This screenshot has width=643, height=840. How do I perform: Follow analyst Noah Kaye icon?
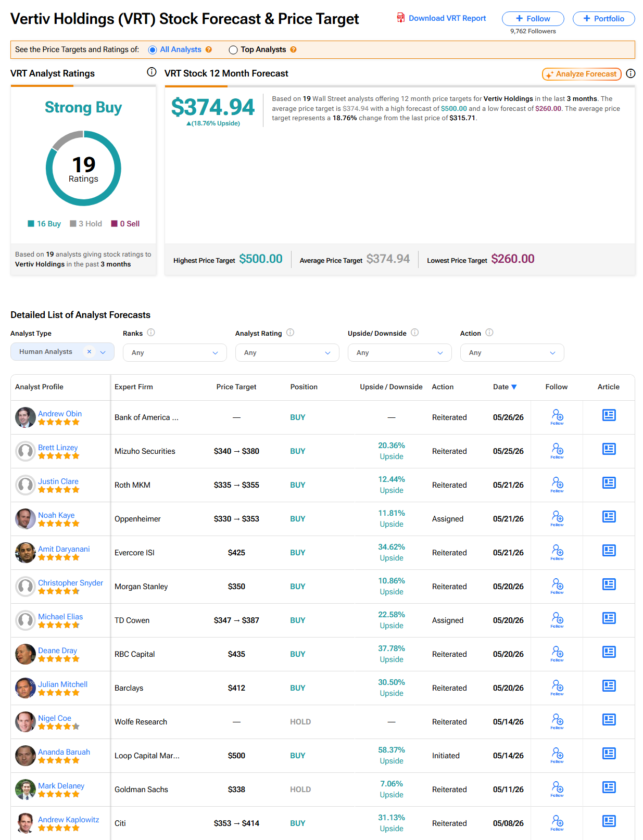557,518
